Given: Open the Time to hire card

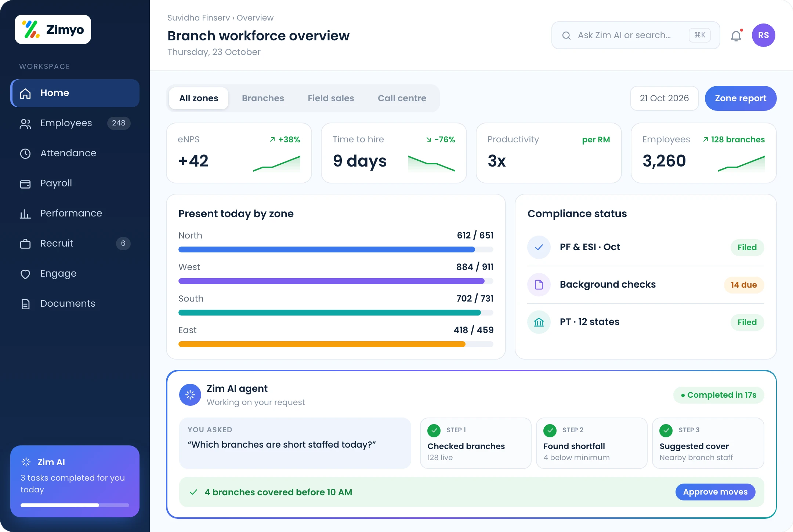Looking at the screenshot, I should [x=394, y=153].
